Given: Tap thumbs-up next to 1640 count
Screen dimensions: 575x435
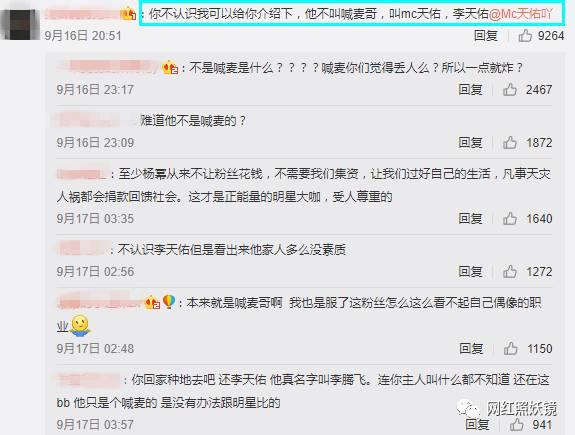Looking at the screenshot, I should 510,219.
